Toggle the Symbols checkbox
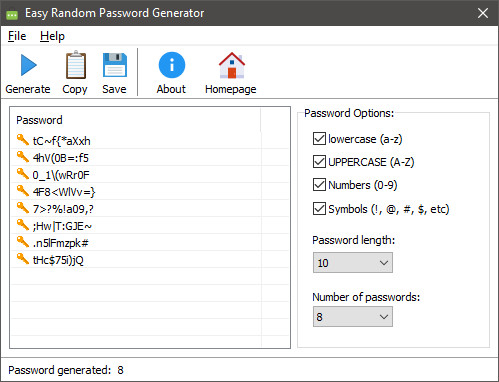The height and width of the screenshot is (382, 499). tap(319, 209)
